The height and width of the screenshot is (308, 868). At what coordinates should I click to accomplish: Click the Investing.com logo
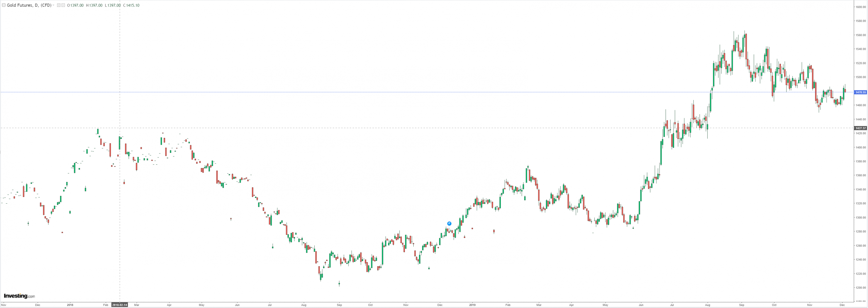point(19,296)
